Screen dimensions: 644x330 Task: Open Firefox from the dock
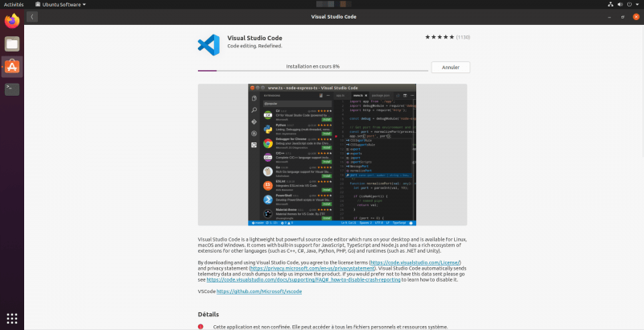coord(12,22)
